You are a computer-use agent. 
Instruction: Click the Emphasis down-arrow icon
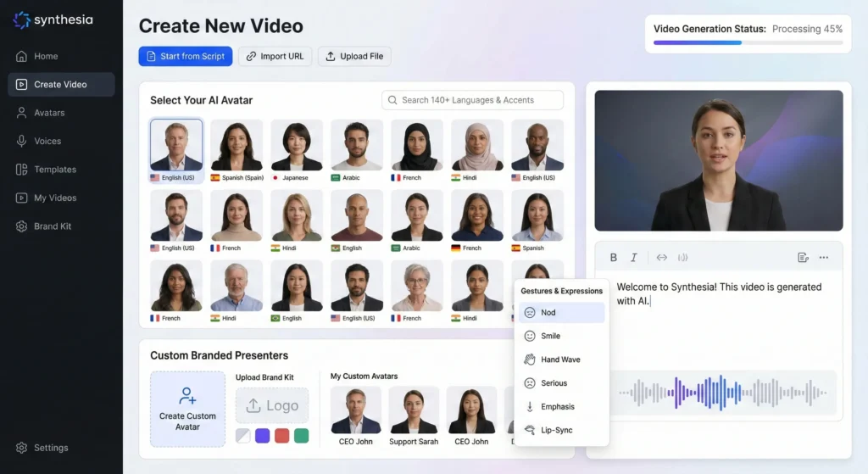(530, 406)
